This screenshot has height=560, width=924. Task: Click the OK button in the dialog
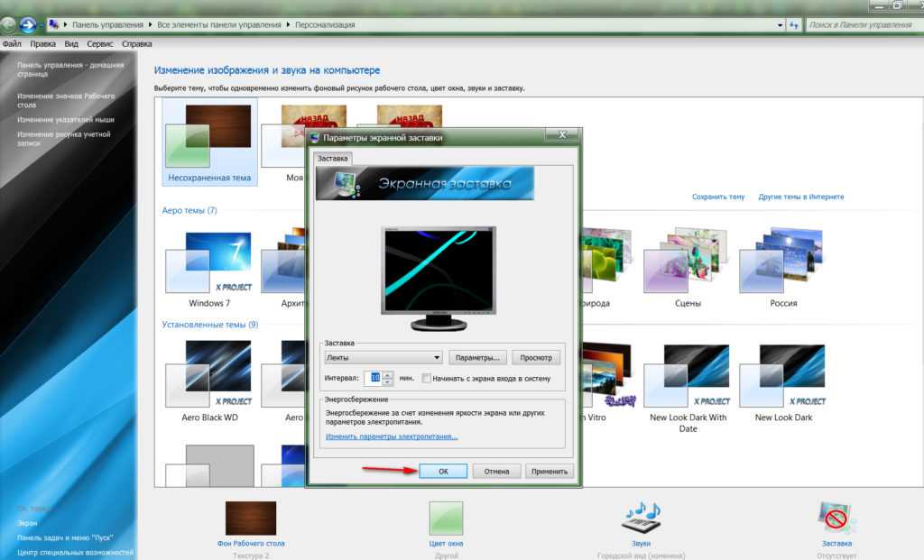click(442, 471)
